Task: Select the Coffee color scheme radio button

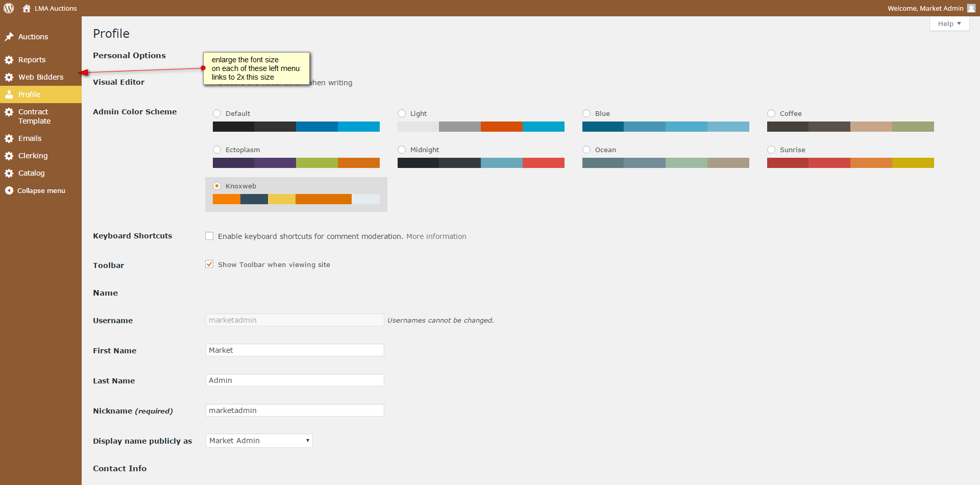Action: [x=771, y=113]
